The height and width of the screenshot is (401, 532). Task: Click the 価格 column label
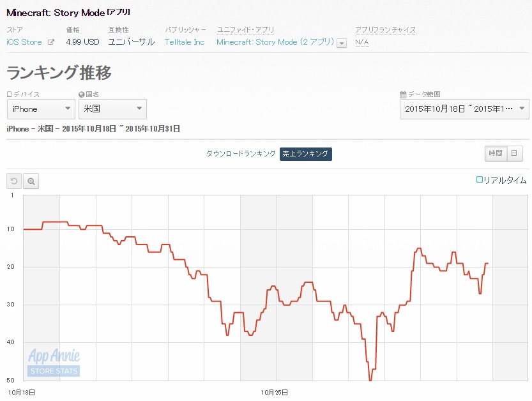pyautogui.click(x=73, y=30)
